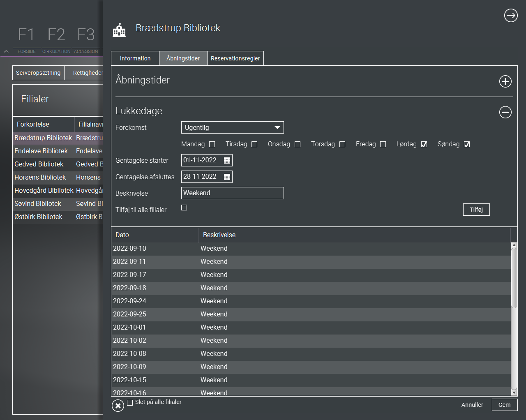Select the 2022-10-15 Weekend row
The image size is (526, 420).
[x=311, y=380]
